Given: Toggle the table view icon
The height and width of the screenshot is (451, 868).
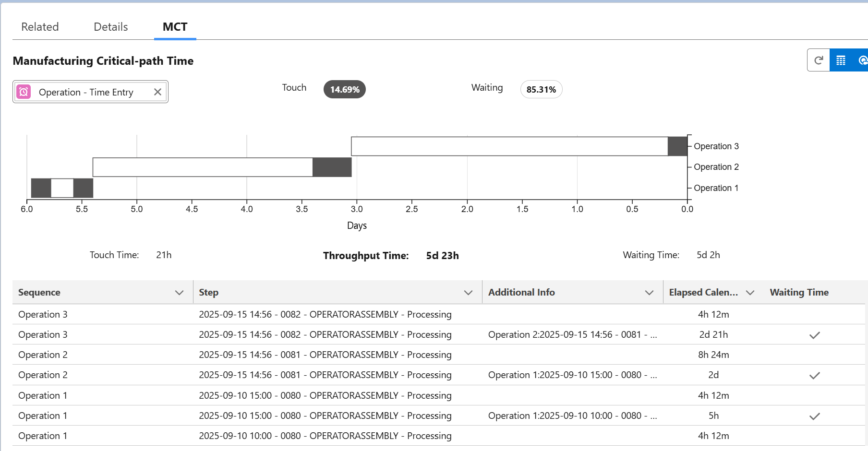Looking at the screenshot, I should click(841, 60).
